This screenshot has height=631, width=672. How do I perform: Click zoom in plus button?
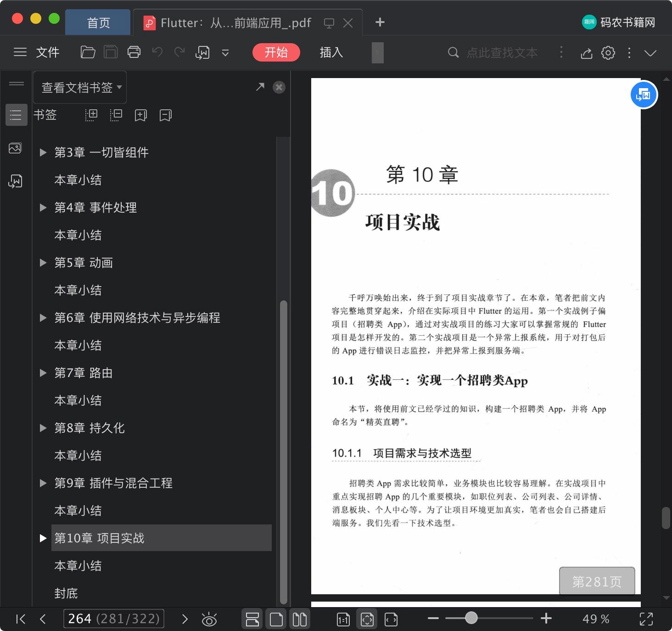[546, 619]
